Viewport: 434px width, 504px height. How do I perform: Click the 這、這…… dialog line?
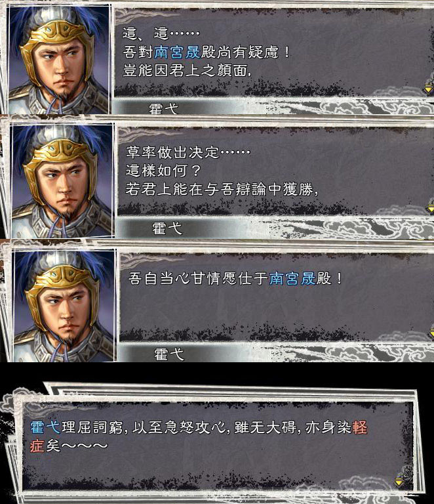pyautogui.click(x=161, y=33)
